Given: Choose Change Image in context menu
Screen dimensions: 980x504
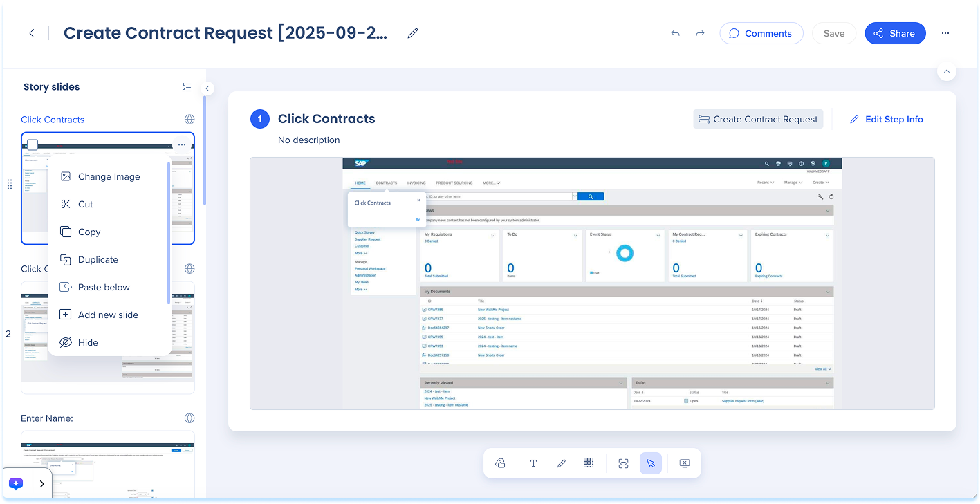Looking at the screenshot, I should point(109,176).
